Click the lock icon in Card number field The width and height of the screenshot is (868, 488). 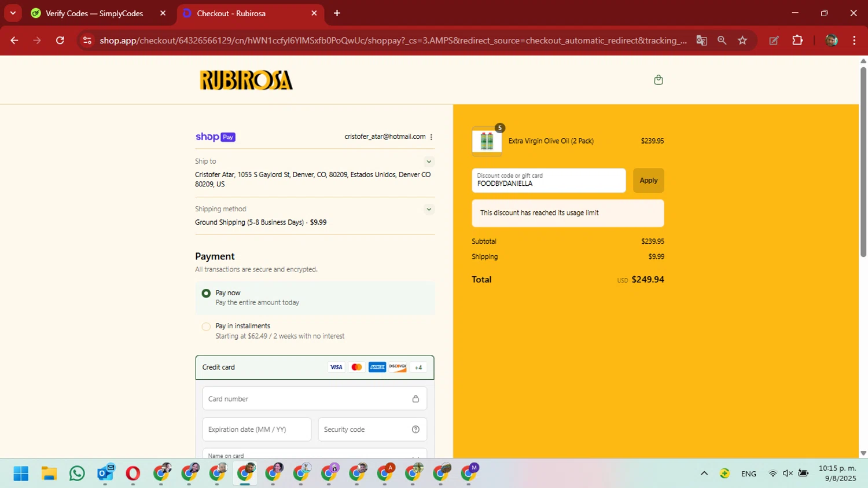click(415, 399)
